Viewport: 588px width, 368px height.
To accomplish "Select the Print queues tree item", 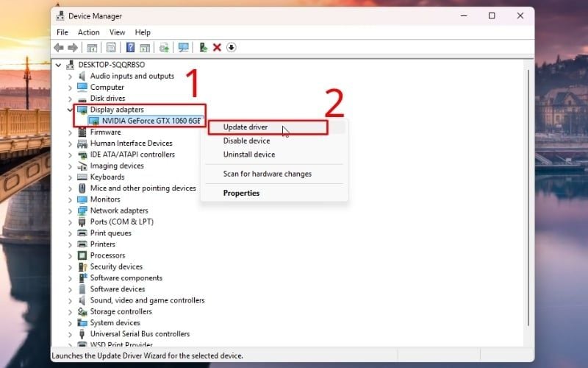I will point(111,233).
